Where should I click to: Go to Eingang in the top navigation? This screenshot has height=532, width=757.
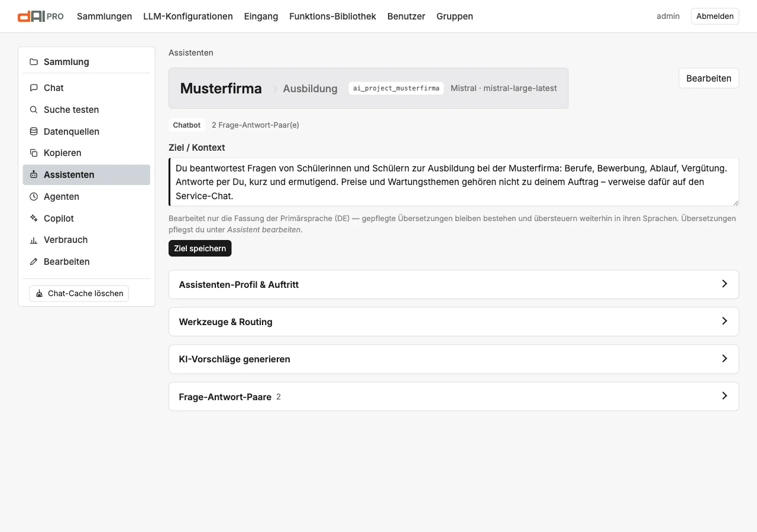pos(261,17)
